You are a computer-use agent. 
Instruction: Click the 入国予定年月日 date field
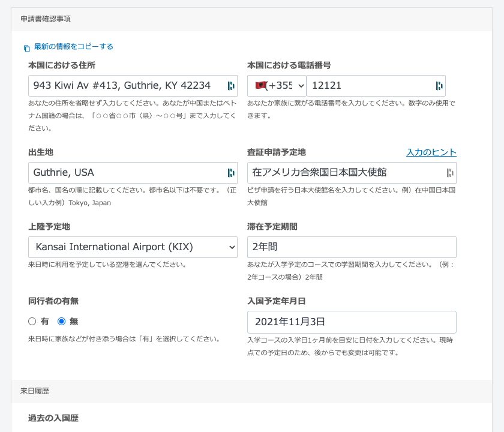click(352, 322)
